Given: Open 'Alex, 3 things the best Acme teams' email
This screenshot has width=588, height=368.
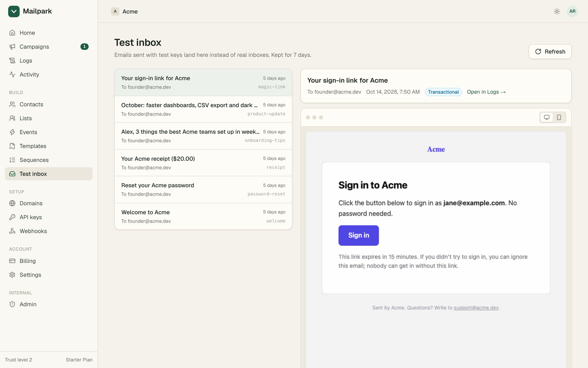Looking at the screenshot, I should click(x=203, y=136).
